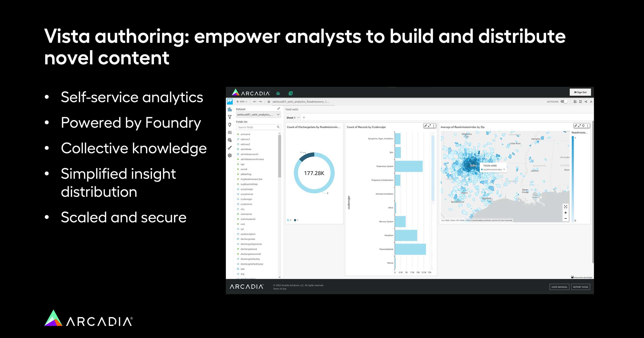
Task: Click the Share icon in toolbar
Action: [586, 102]
